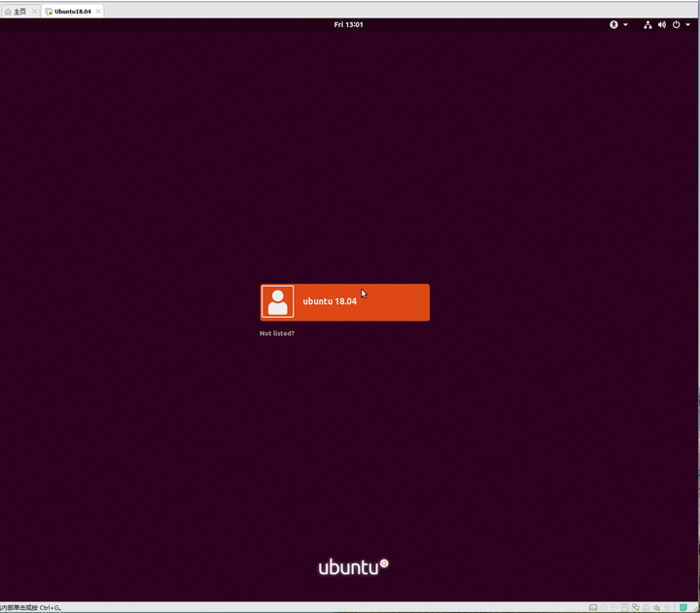Click the floppy drive status icon
The width and height of the screenshot is (700, 613).
[x=625, y=607]
